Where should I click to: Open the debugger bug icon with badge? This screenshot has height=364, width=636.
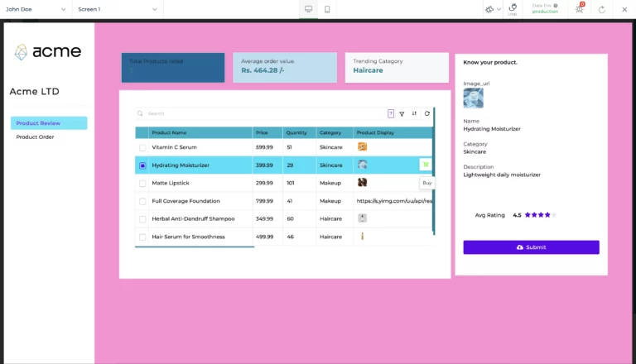tap(579, 9)
